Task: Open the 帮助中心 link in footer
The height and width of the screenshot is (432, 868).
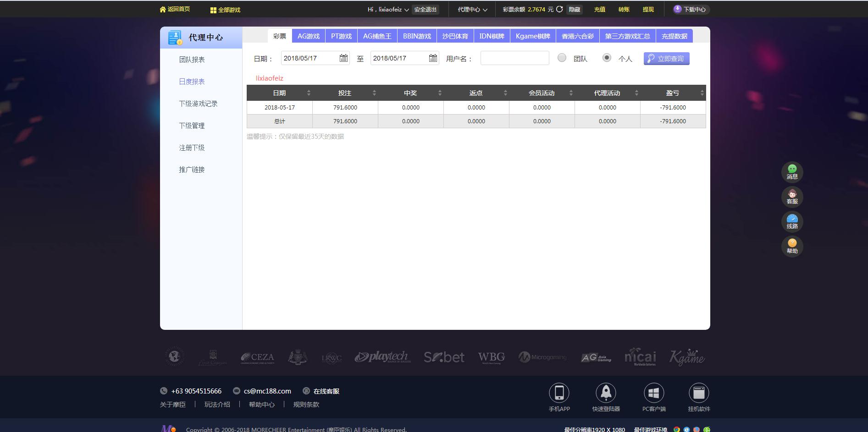Action: [x=262, y=405]
